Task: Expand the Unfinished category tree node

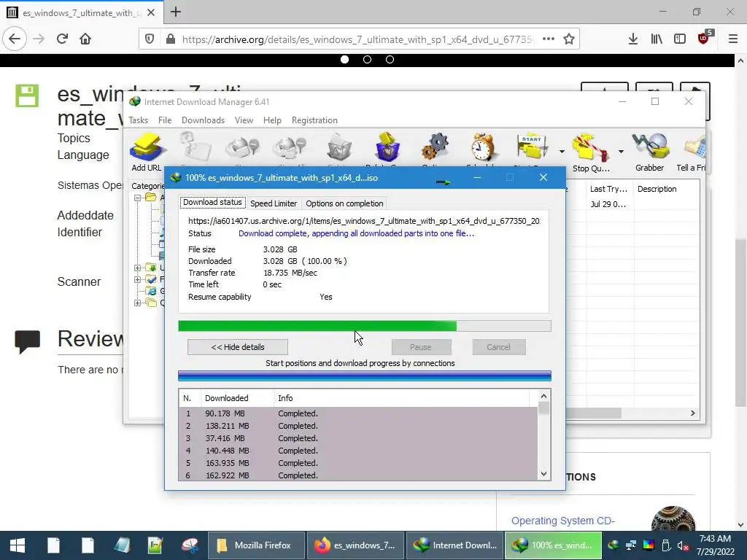Action: click(137, 268)
